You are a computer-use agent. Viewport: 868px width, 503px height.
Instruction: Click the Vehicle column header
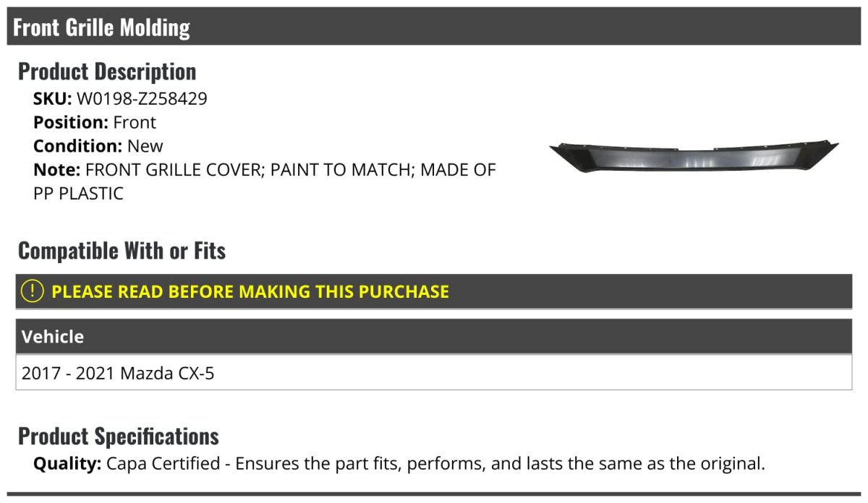[x=53, y=337]
